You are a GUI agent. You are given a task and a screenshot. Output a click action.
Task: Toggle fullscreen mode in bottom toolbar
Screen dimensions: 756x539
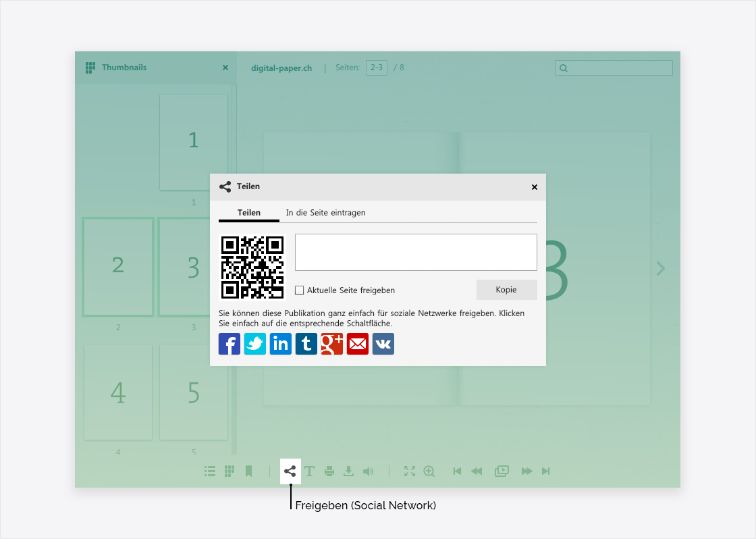tap(409, 471)
